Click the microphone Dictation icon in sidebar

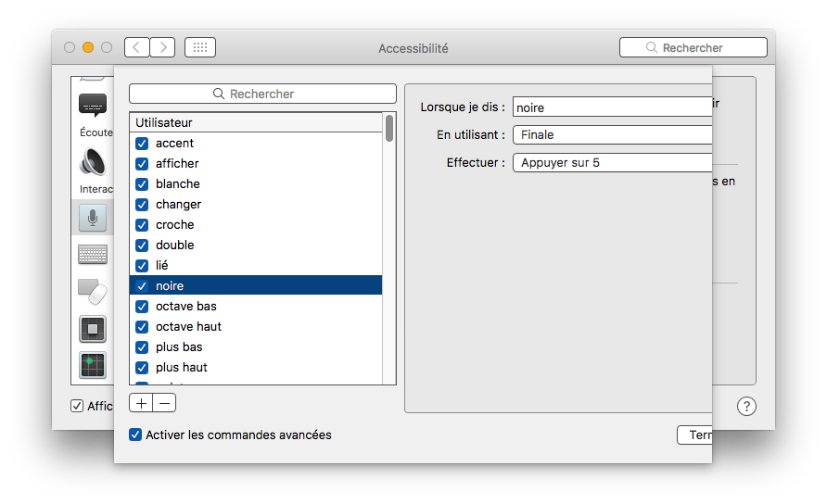92,218
